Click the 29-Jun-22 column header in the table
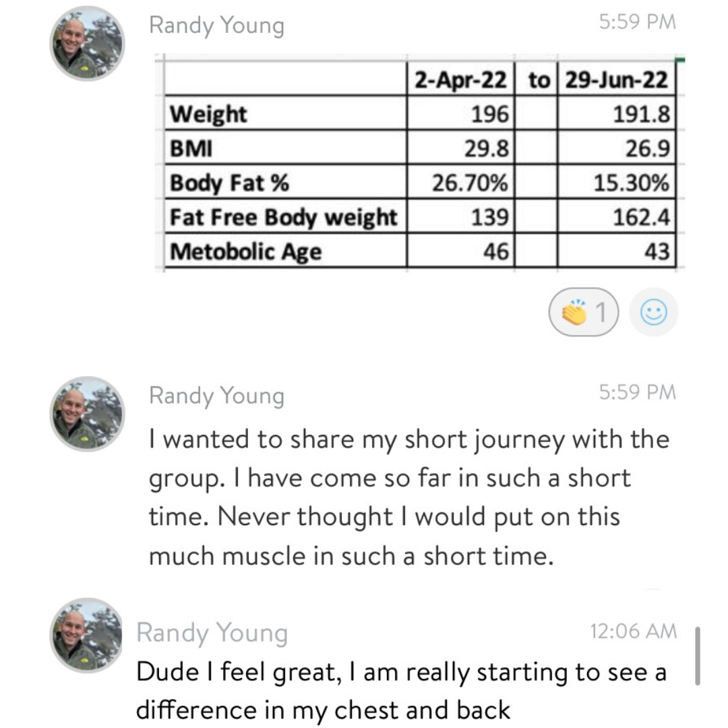The width and height of the screenshot is (728, 728). (x=616, y=80)
